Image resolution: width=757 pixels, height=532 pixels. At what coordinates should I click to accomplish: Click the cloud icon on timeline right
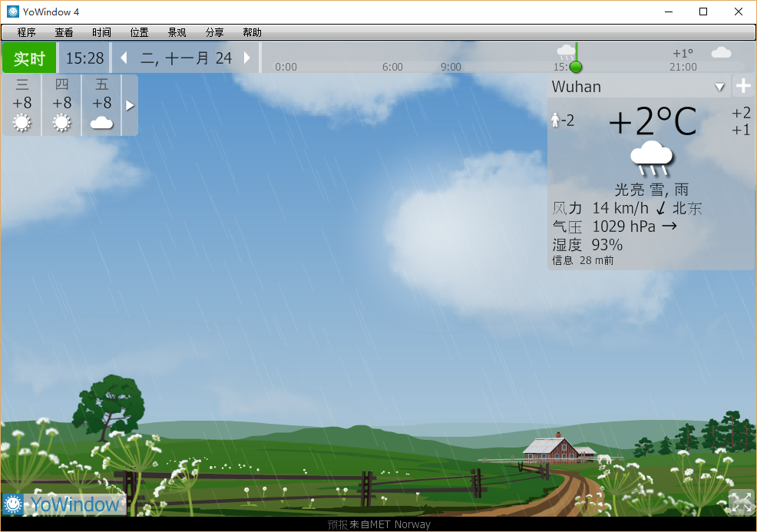[721, 53]
